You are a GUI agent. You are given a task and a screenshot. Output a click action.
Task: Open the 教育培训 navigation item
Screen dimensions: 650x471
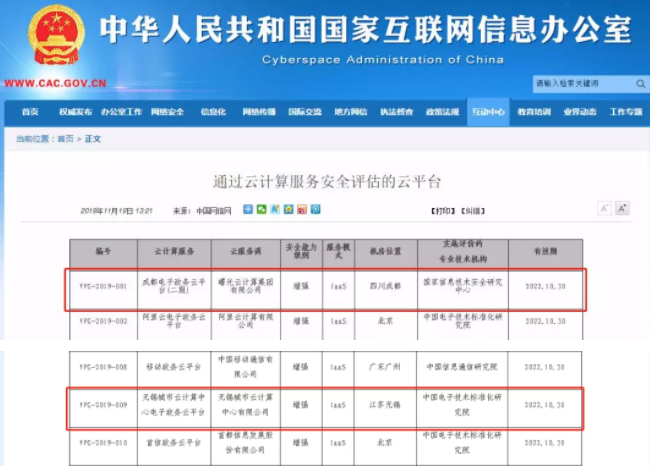tap(534, 112)
